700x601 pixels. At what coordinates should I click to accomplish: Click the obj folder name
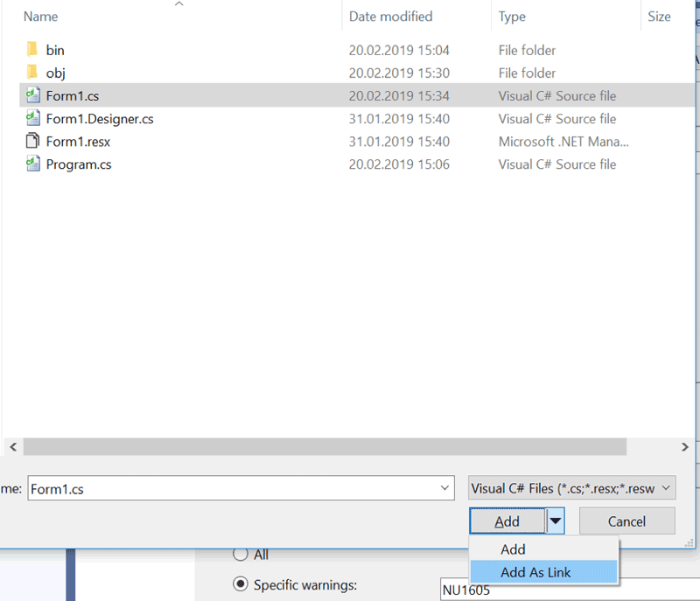tap(55, 73)
